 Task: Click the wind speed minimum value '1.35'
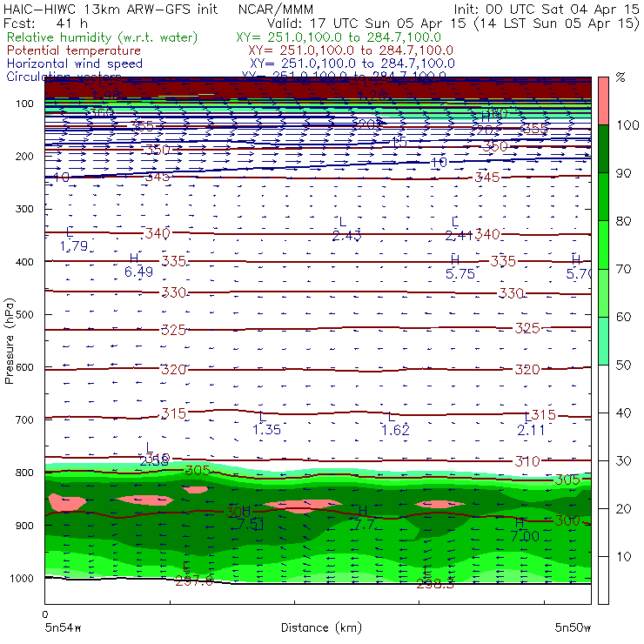point(267,430)
